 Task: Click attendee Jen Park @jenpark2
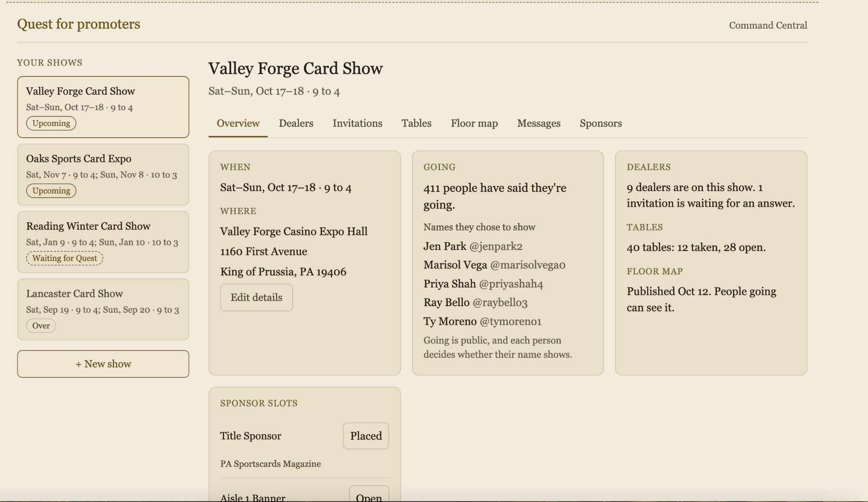click(x=473, y=246)
